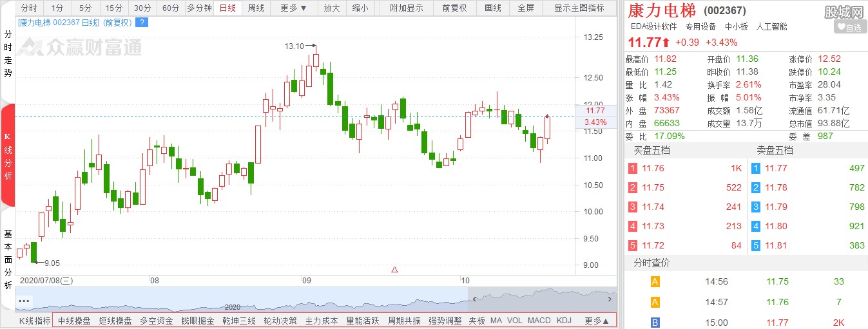Switch to the 5分 chart period

(86, 8)
